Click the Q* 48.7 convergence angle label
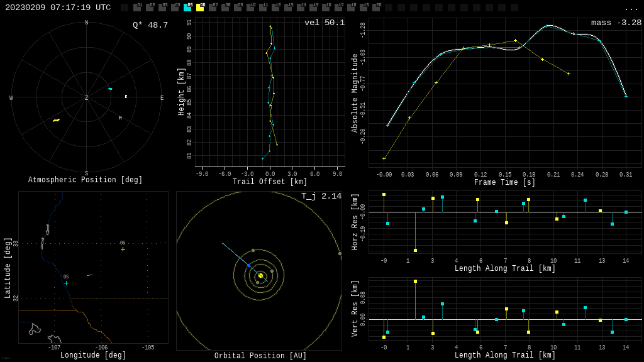 150,25
